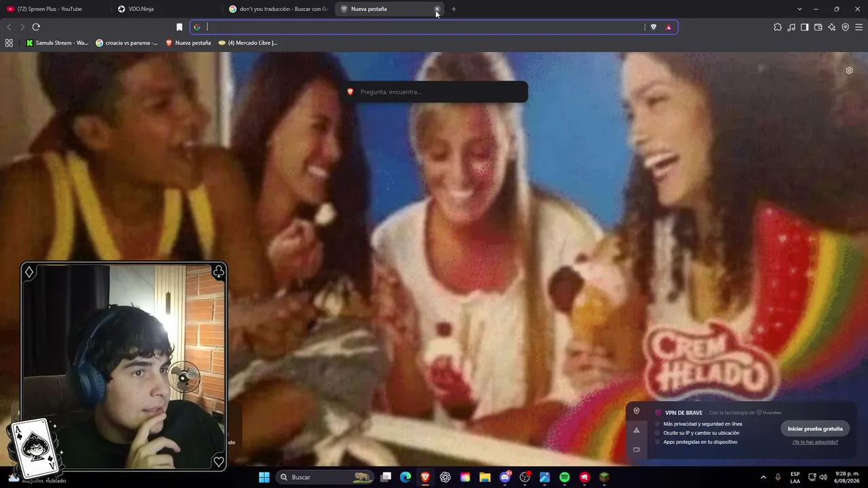Open Task View in the taskbar
The height and width of the screenshot is (488, 868).
(386, 477)
